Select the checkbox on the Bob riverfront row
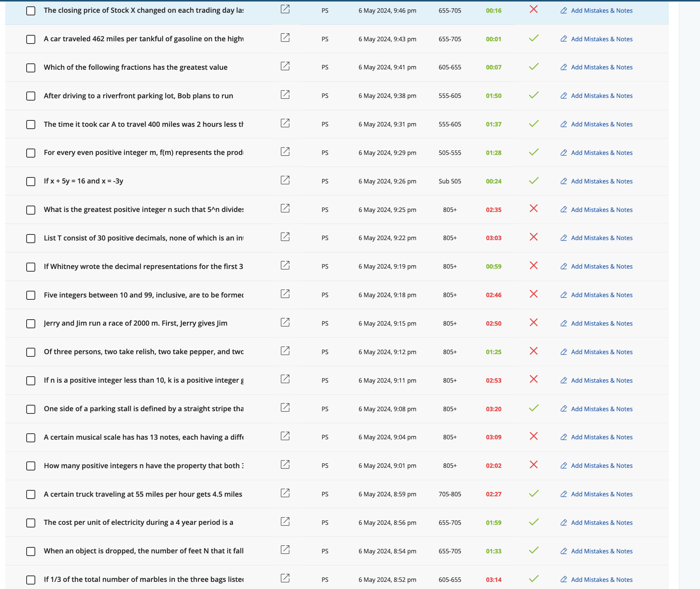The image size is (700, 589). click(x=30, y=96)
